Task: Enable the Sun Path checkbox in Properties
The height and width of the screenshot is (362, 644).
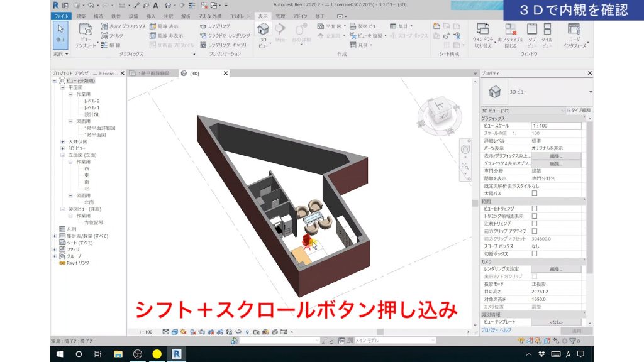Action: 534,193
